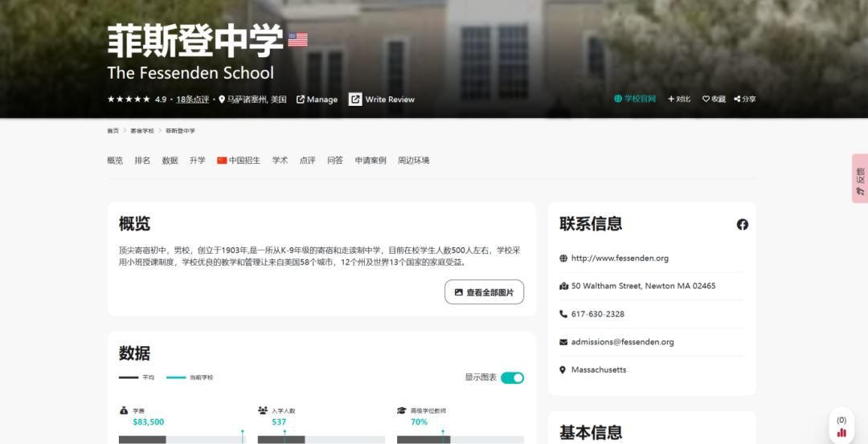868x444 pixels.
Task: Go to 首页 in breadcrumb
Action: 113,131
